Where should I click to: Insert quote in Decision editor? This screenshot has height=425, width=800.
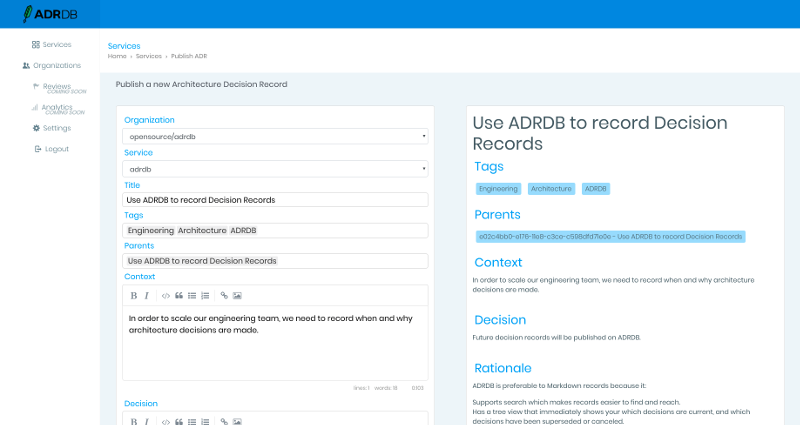click(179, 421)
